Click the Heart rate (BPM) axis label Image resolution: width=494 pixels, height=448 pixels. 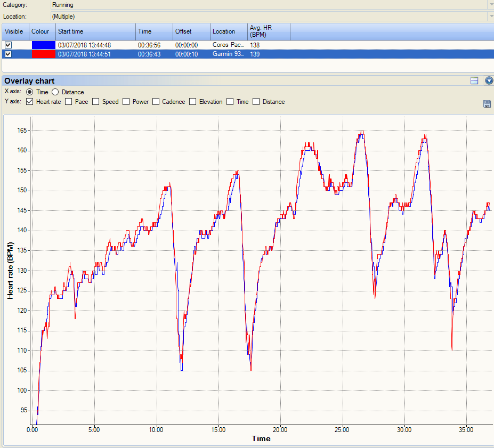(11, 271)
